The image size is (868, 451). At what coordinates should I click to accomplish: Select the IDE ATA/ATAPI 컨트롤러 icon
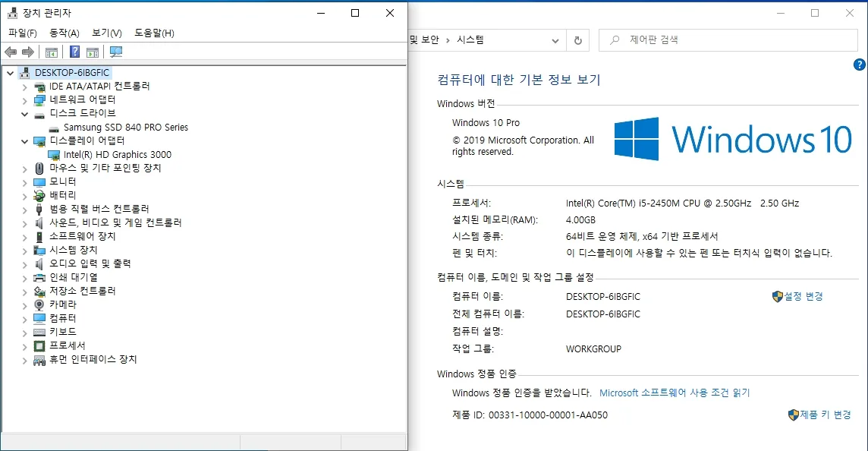coord(39,87)
